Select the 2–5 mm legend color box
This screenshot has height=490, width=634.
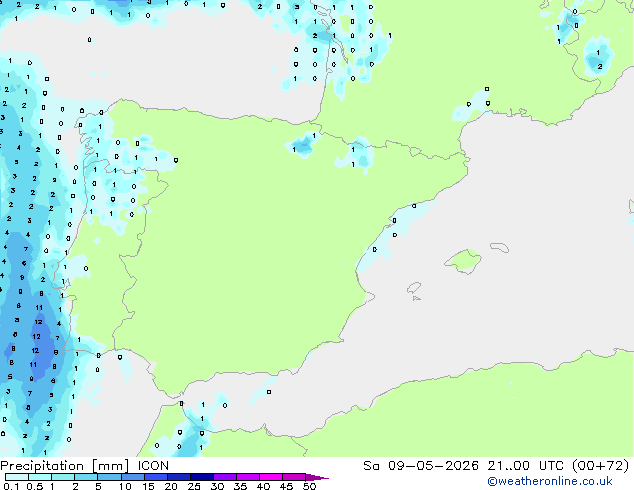86,477
